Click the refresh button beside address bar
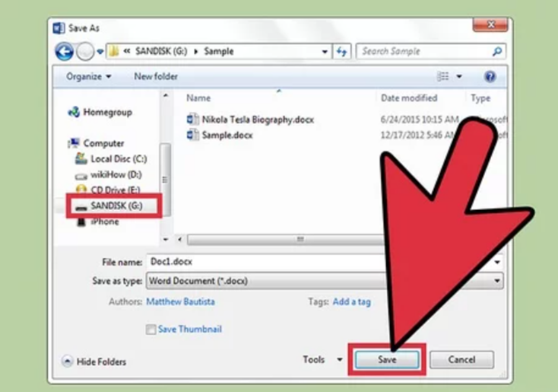This screenshot has width=558, height=392. click(x=342, y=52)
